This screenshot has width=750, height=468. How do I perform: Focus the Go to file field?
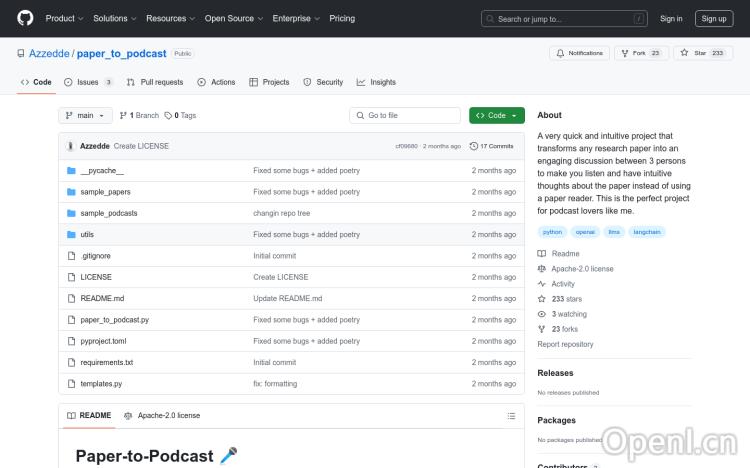coord(405,115)
